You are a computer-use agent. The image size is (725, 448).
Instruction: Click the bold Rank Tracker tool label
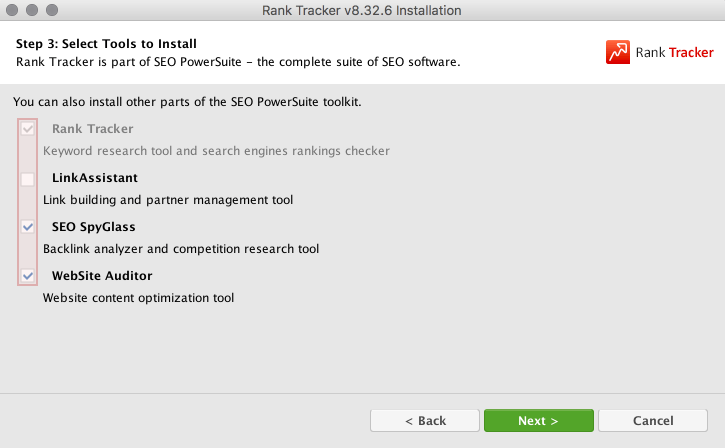click(92, 129)
